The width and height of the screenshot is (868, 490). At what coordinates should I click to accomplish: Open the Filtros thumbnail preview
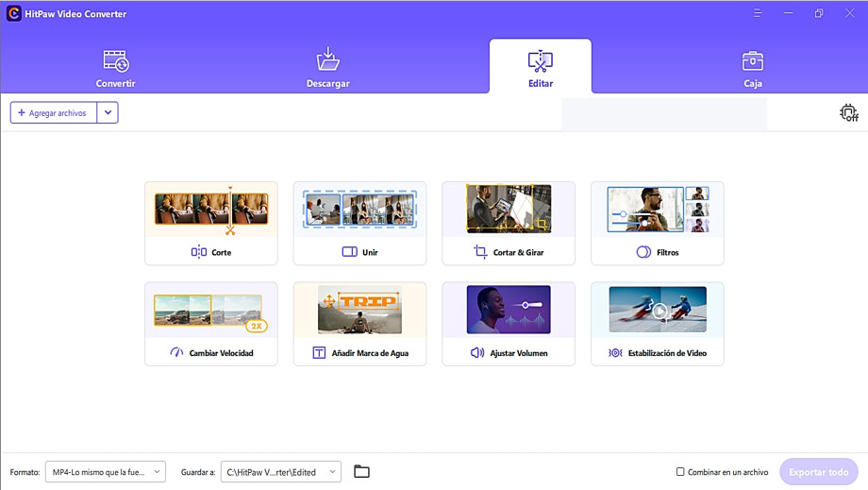click(657, 210)
